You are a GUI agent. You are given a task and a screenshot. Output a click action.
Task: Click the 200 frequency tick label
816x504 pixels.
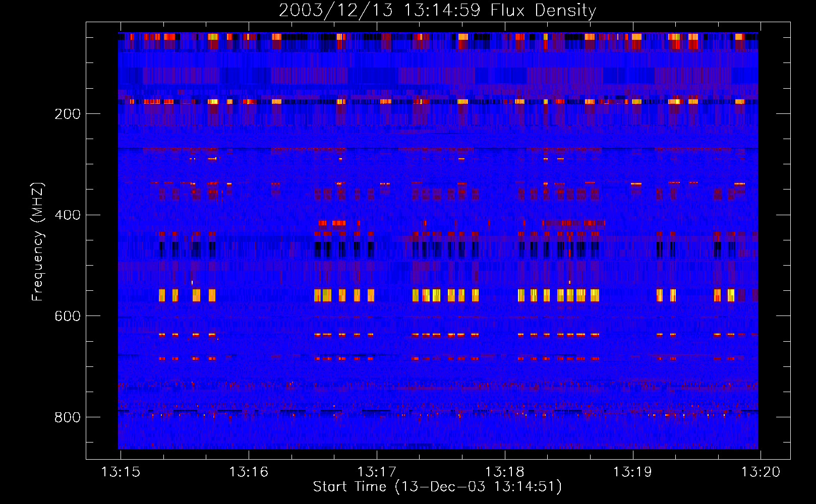[x=68, y=114]
